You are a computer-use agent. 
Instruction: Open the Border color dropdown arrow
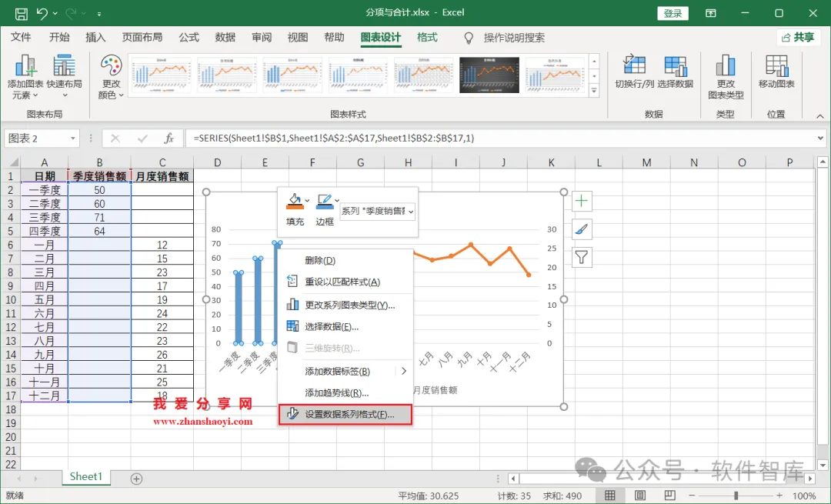coord(336,200)
